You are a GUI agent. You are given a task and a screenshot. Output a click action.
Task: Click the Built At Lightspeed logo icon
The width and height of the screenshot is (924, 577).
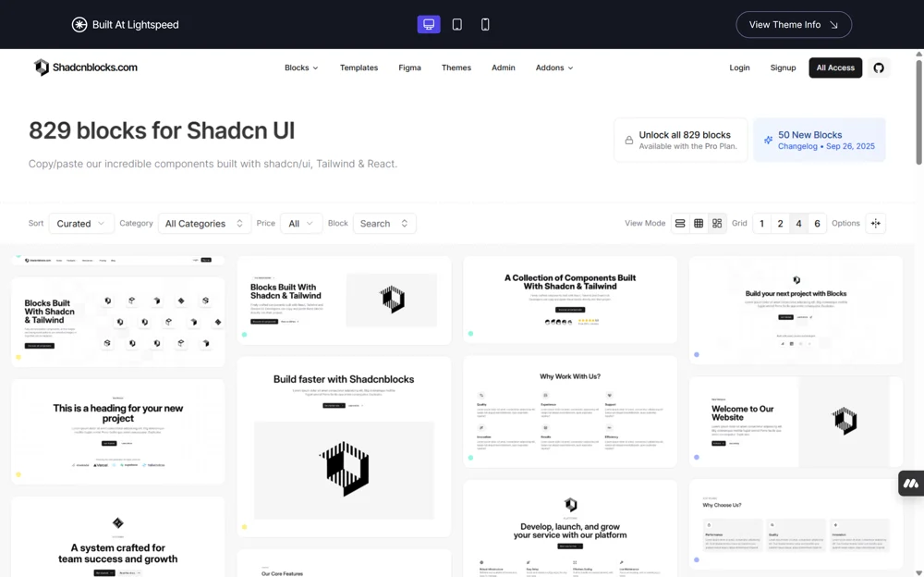[x=79, y=24]
